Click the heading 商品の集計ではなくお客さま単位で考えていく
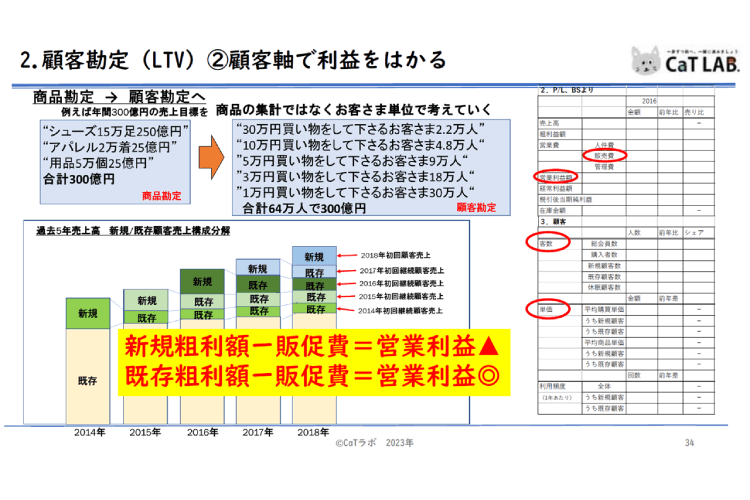This screenshot has height=500, width=750. pos(353,110)
